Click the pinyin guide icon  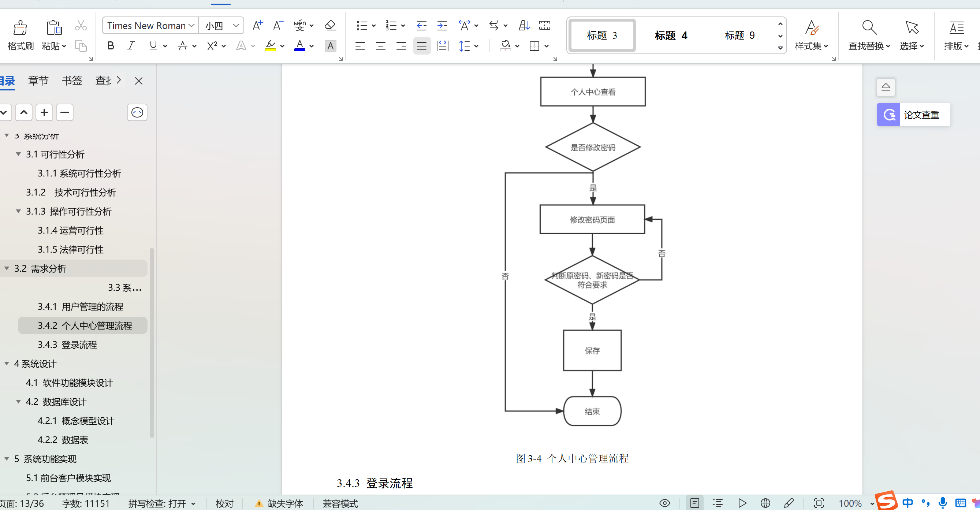(300, 26)
